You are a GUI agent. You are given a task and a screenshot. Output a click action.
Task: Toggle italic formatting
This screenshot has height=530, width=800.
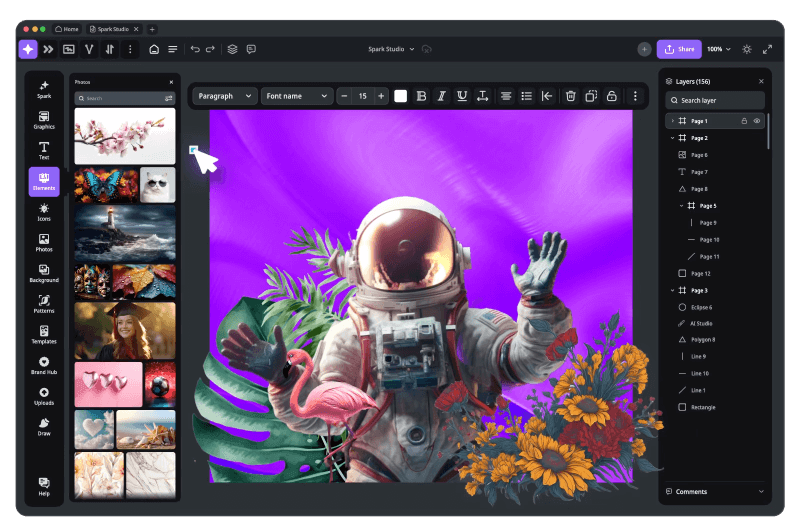(442, 96)
